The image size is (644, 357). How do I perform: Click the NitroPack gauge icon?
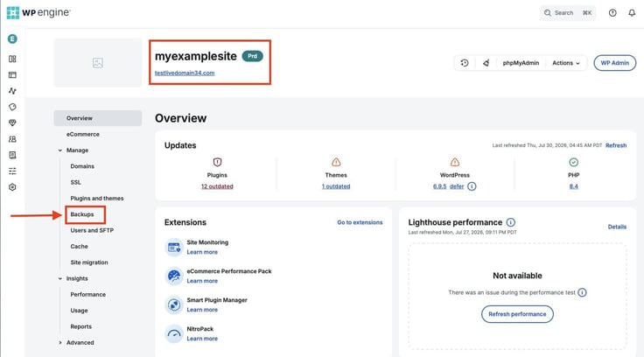[174, 333]
